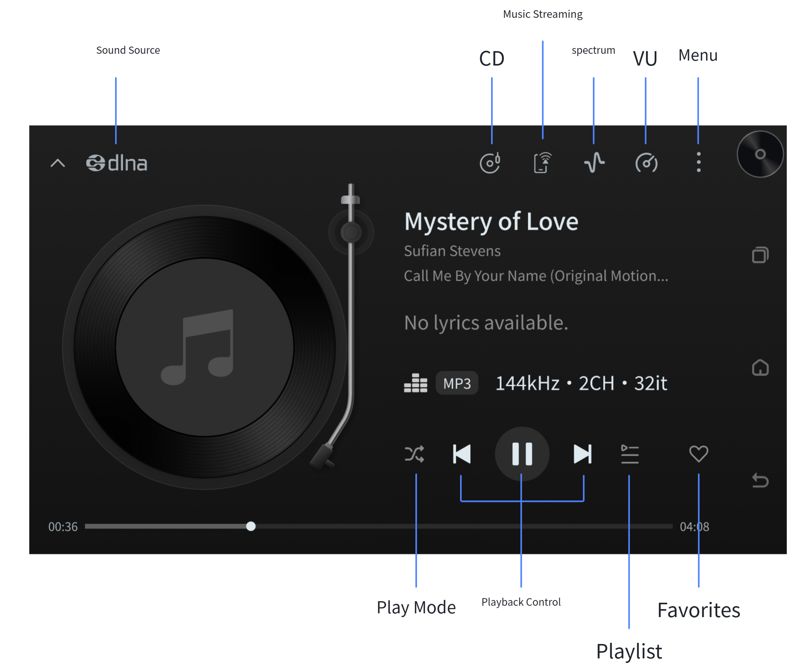Go to the home screen icon
Image resolution: width=802 pixels, height=672 pixels.
pyautogui.click(x=760, y=368)
